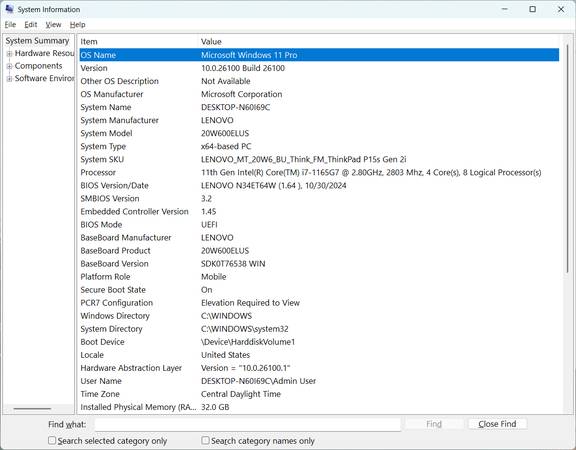Maximize the System Information window
Viewport: 576px width, 450px height.
click(x=532, y=9)
